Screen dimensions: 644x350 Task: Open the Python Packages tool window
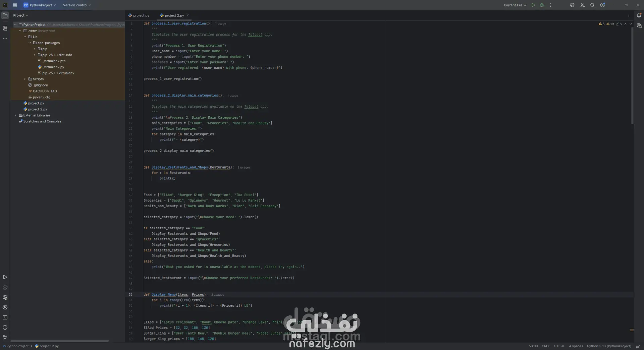point(5,297)
